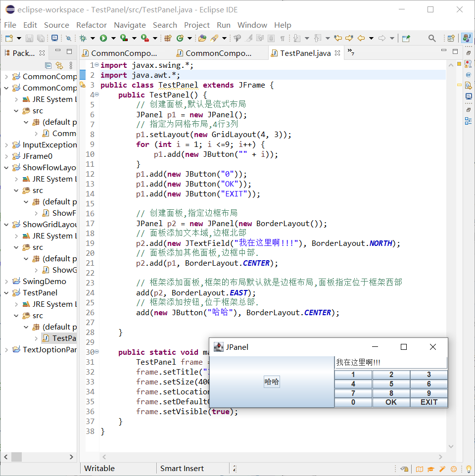The height and width of the screenshot is (476, 475).
Task: Switch to the TestPanel.java editor tab
Action: [x=305, y=53]
